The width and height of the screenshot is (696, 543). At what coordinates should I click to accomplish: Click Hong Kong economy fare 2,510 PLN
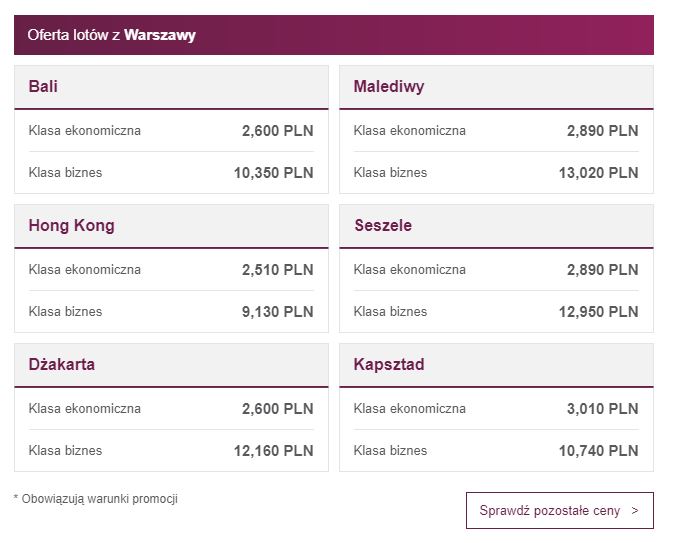pos(278,270)
